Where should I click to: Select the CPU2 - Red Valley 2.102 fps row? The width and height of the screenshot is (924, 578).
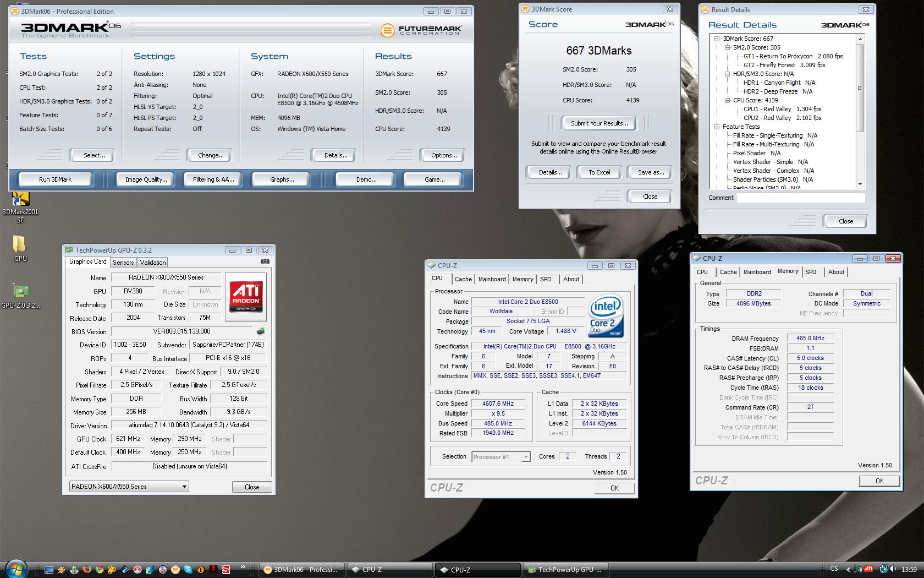[783, 118]
